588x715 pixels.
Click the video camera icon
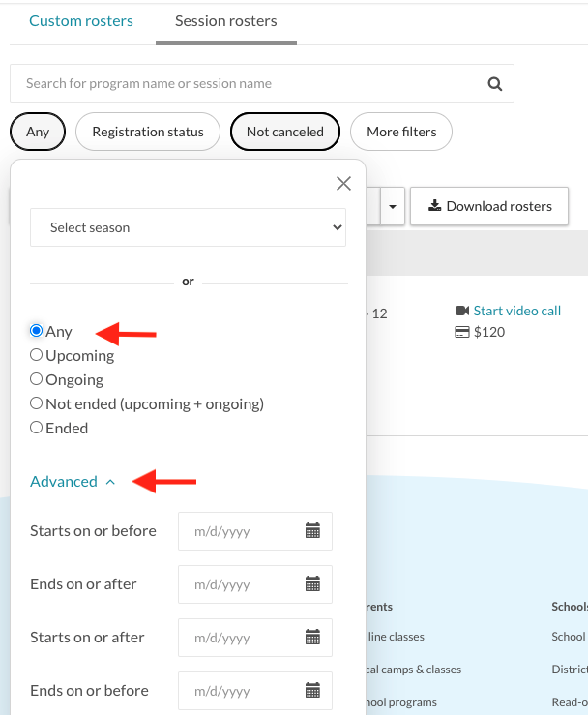coord(462,311)
